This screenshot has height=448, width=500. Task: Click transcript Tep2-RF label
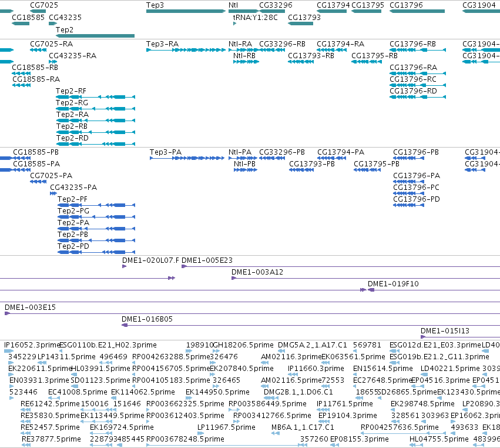71,91
